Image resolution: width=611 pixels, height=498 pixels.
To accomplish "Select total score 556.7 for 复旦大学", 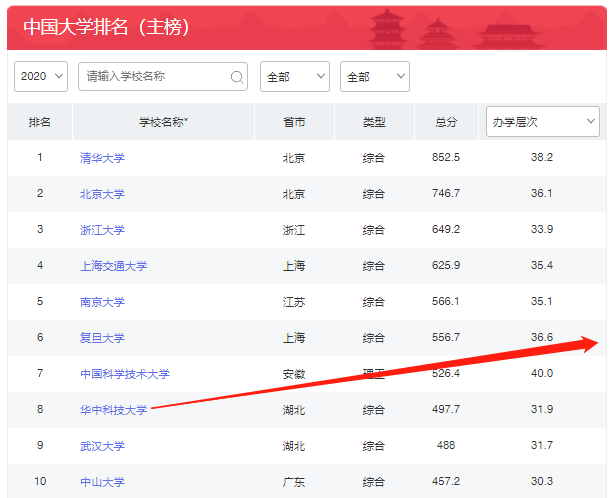I will click(446, 337).
